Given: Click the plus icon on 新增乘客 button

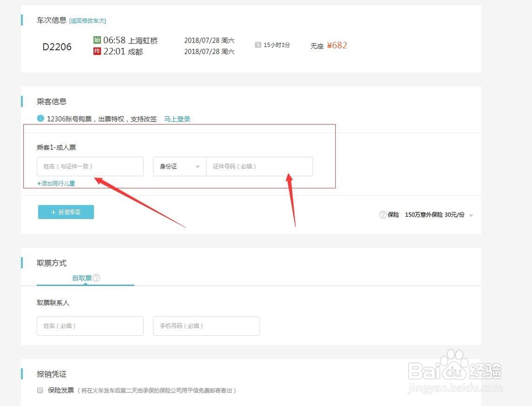Looking at the screenshot, I should tap(54, 212).
